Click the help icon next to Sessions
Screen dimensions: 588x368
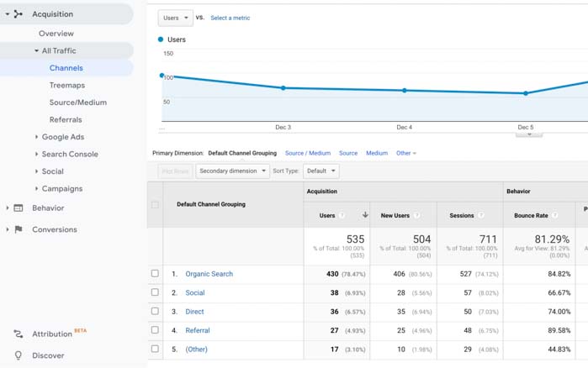click(x=481, y=215)
